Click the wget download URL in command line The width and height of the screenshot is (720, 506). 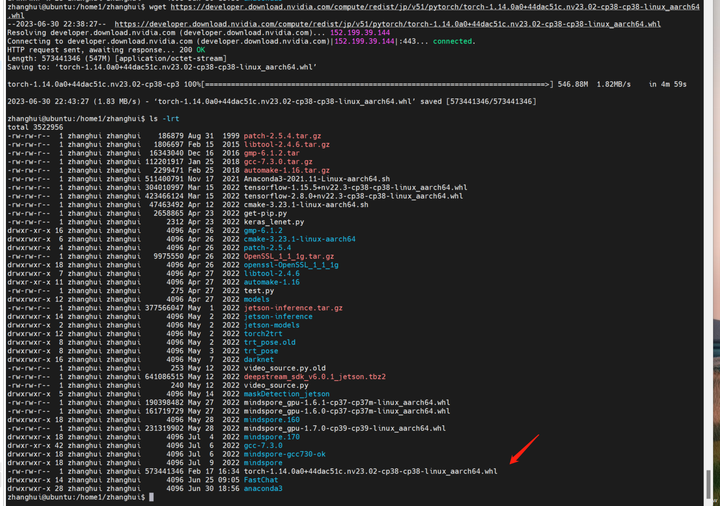[434, 7]
